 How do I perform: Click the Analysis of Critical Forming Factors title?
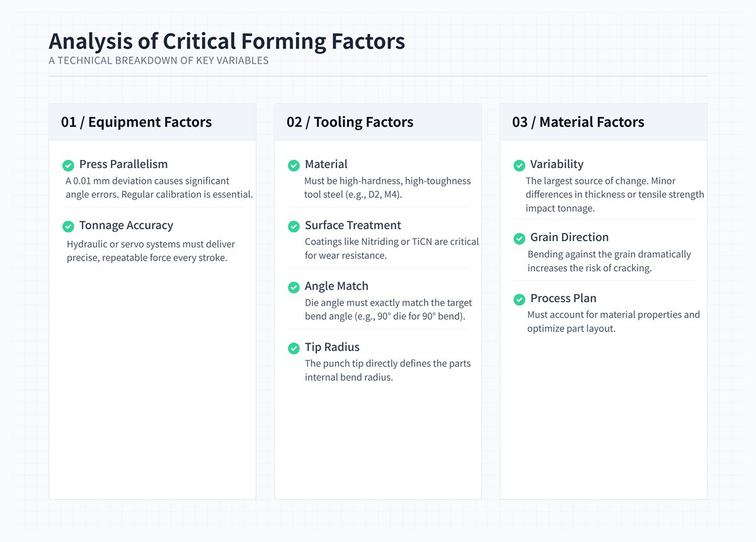[x=227, y=42]
